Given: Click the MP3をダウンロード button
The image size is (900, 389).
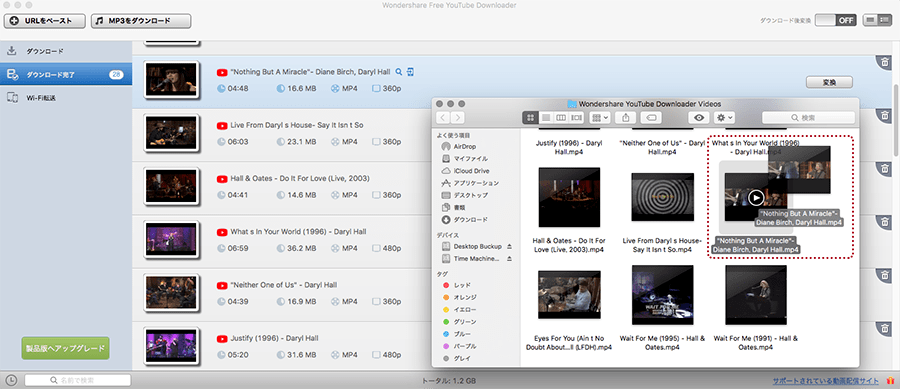Looking at the screenshot, I should point(141,21).
